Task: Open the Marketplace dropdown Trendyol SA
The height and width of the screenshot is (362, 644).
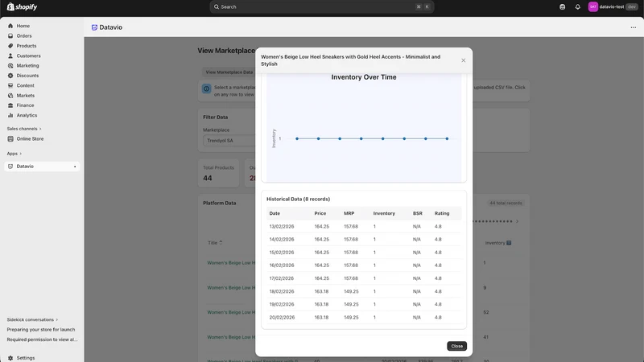Action: pyautogui.click(x=229, y=140)
